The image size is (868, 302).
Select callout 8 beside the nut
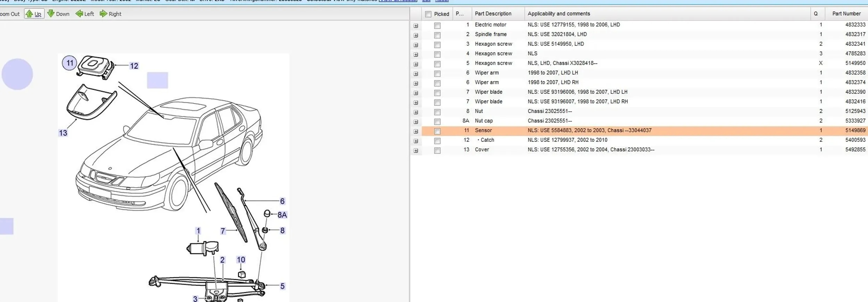click(283, 230)
